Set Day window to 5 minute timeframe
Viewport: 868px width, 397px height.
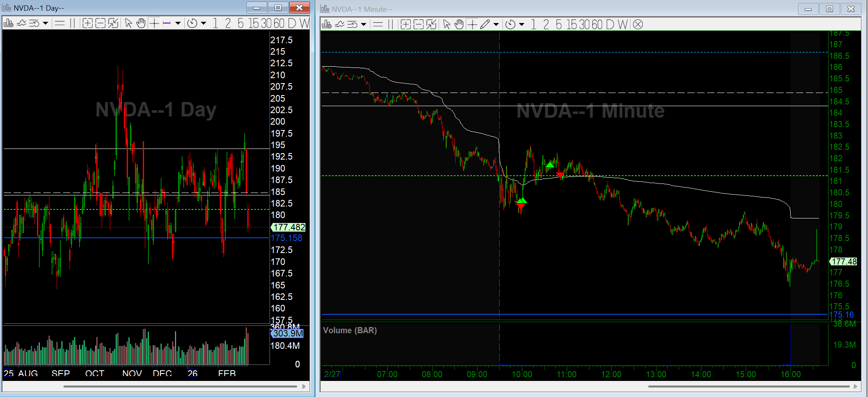pyautogui.click(x=241, y=23)
